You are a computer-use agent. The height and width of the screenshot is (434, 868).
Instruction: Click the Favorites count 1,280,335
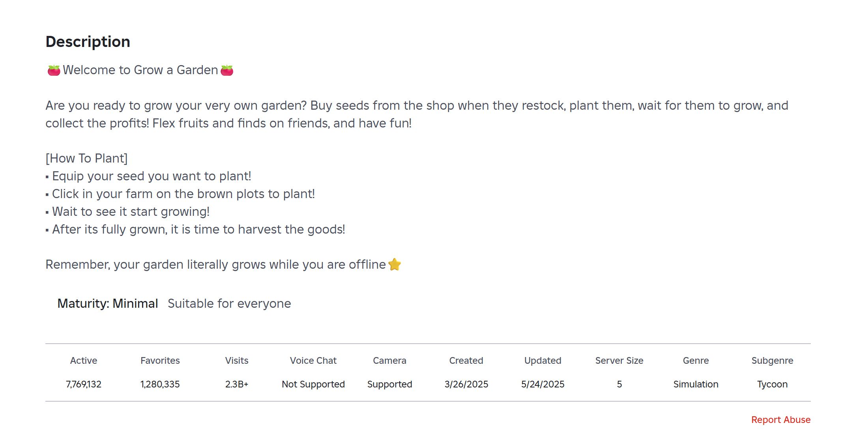pos(160,384)
